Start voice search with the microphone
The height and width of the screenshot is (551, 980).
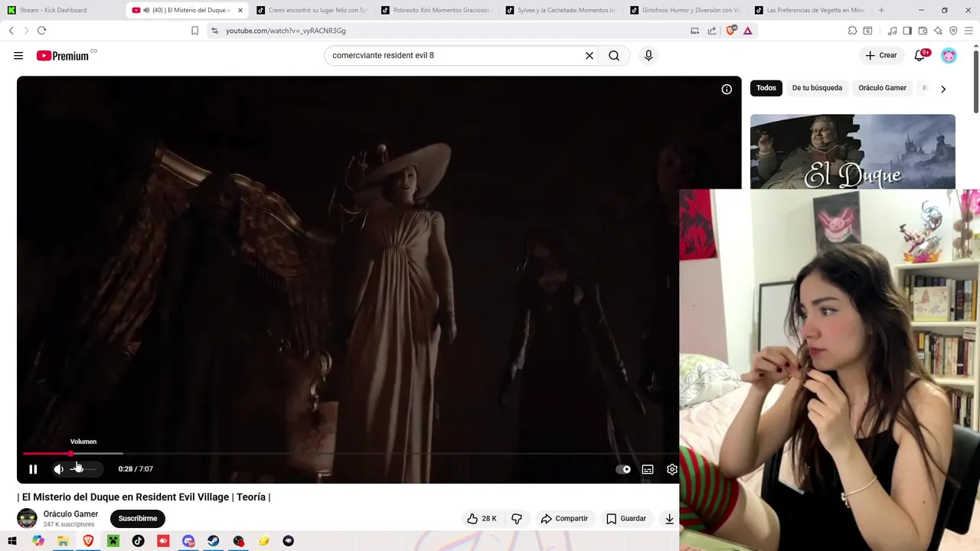(x=648, y=55)
